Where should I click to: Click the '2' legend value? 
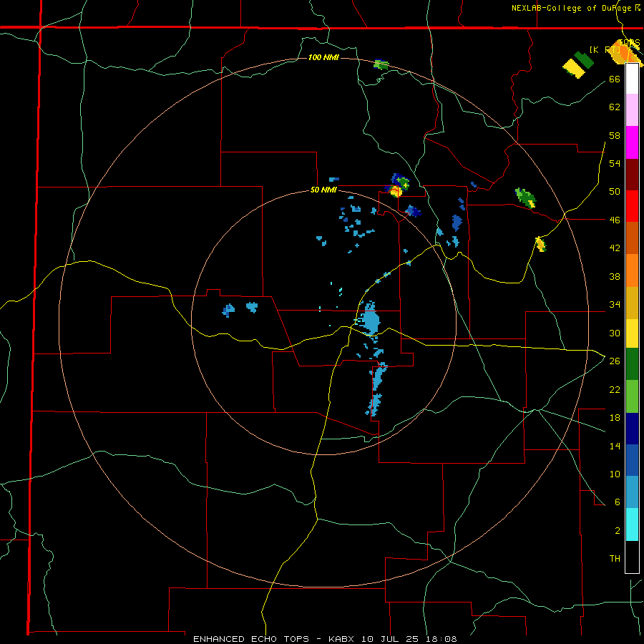point(618,531)
